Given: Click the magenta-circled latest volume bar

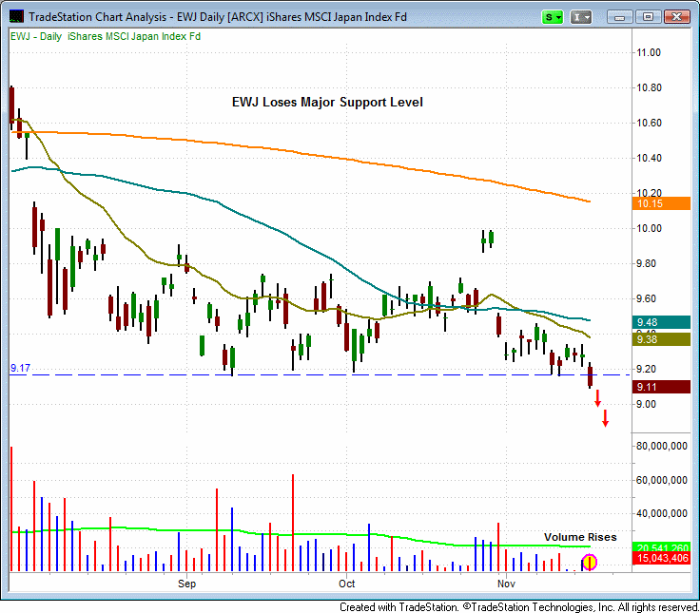Looking at the screenshot, I should (590, 562).
